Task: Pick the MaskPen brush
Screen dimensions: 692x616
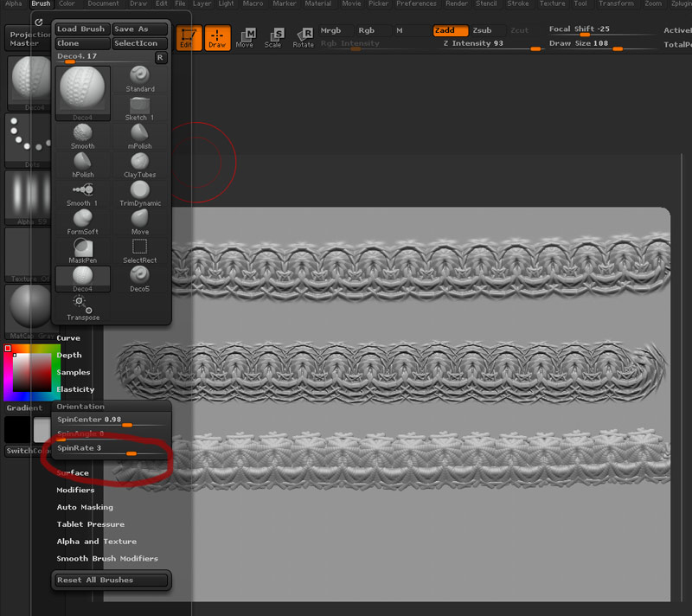Action: click(82, 251)
